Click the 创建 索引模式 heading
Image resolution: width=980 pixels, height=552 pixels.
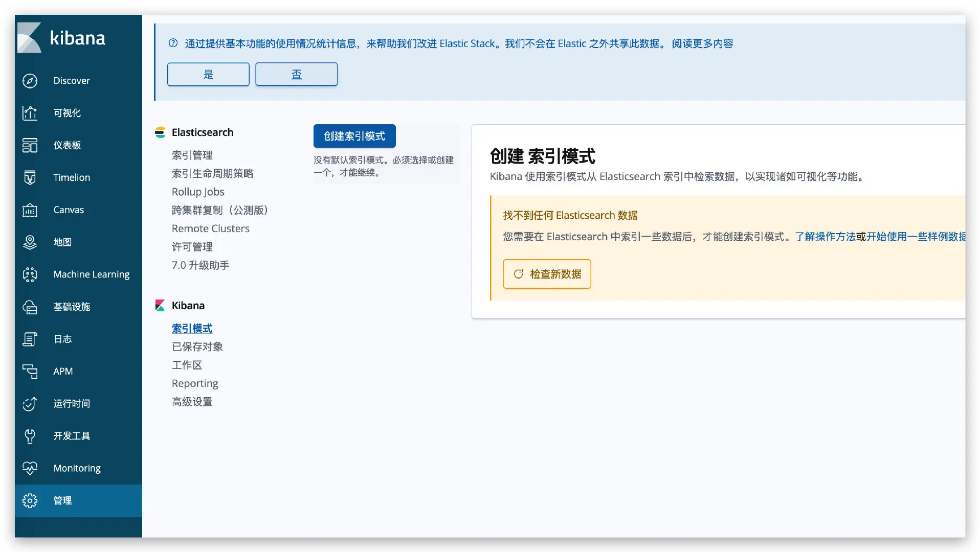(x=543, y=156)
